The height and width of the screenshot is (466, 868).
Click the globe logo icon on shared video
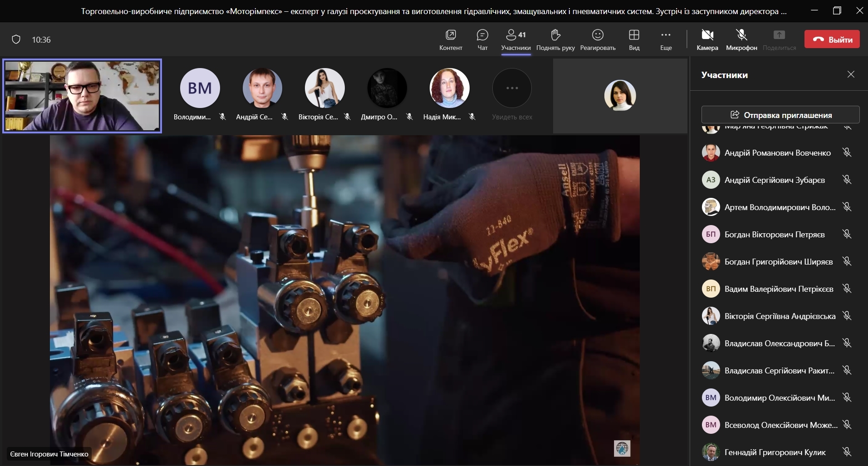(x=622, y=448)
